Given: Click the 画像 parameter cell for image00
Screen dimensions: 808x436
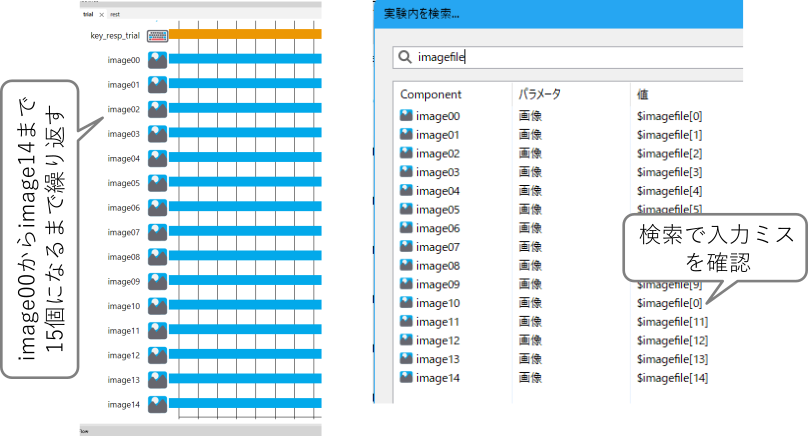Looking at the screenshot, I should coord(530,116).
